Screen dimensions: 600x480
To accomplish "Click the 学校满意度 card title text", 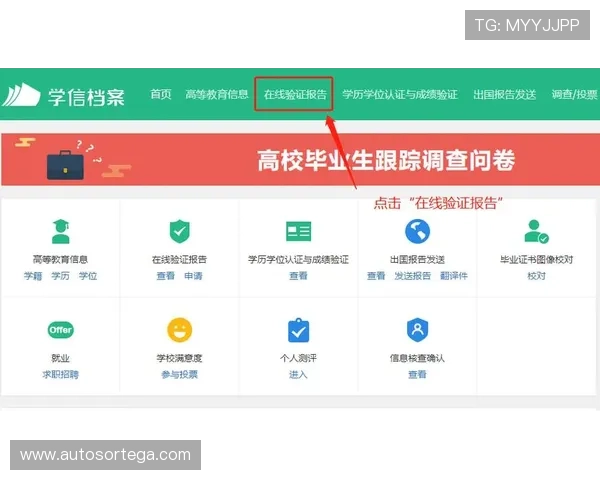I will (x=179, y=358).
